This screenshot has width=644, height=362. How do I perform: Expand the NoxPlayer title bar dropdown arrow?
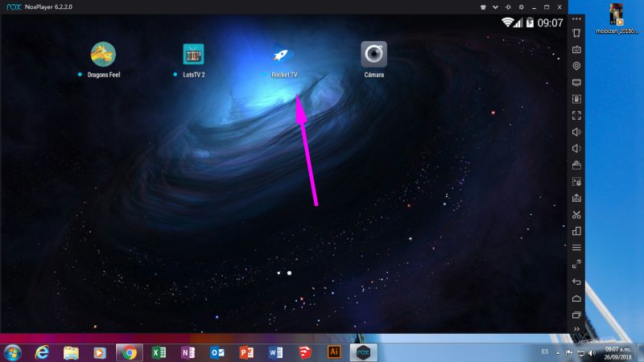click(495, 7)
